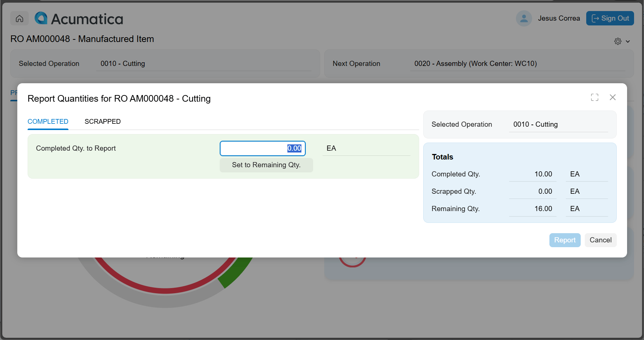Open the chevron menu beside the gear
The image size is (644, 340).
(x=628, y=41)
